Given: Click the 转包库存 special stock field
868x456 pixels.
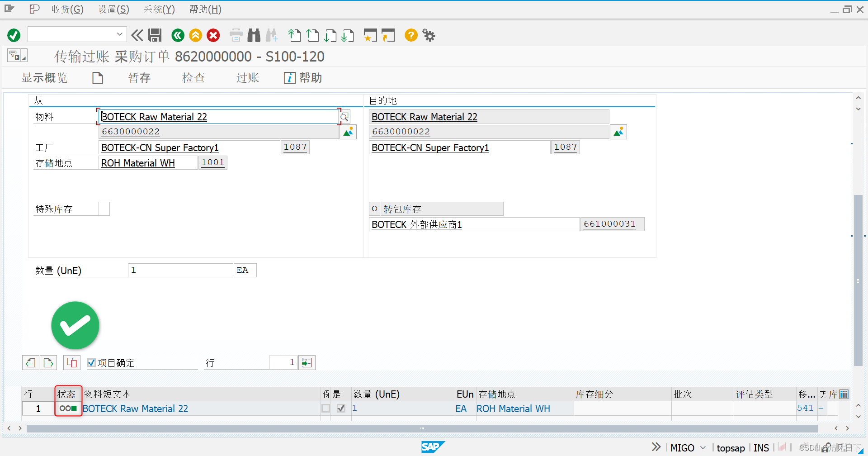Looking at the screenshot, I should pos(442,209).
